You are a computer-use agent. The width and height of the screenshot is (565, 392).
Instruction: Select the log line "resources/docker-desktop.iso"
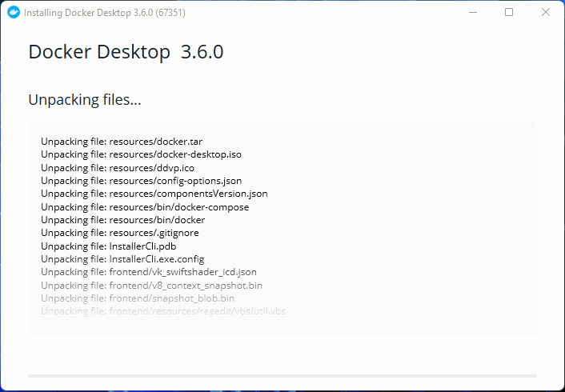[141, 154]
